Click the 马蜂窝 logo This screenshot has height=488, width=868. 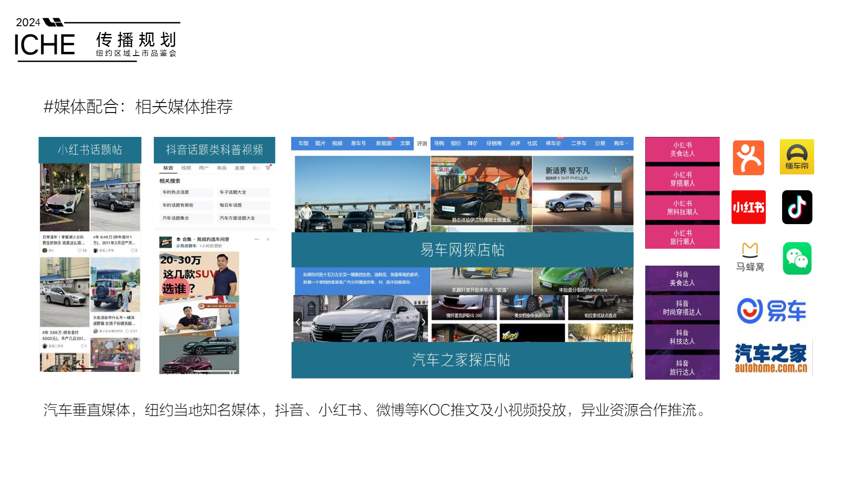click(750, 257)
